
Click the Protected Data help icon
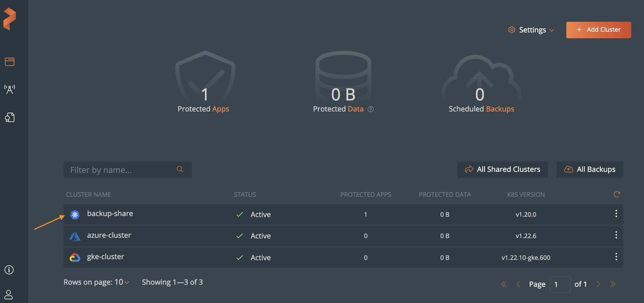(371, 109)
